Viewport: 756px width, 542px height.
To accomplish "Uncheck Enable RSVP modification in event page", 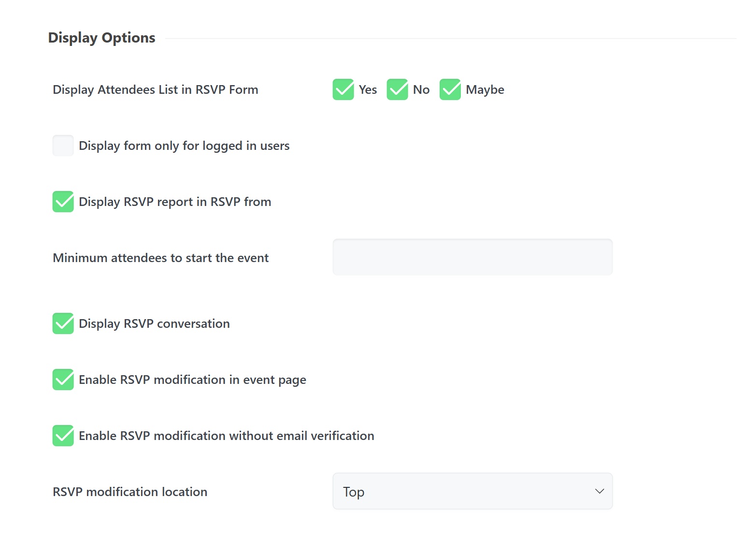I will [63, 380].
